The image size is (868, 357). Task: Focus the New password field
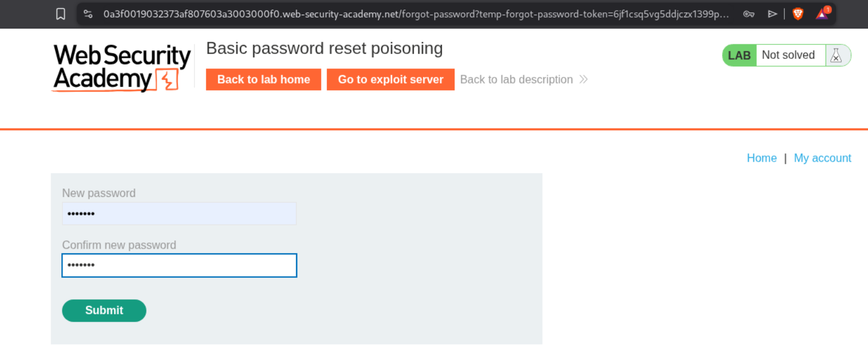[x=179, y=214]
